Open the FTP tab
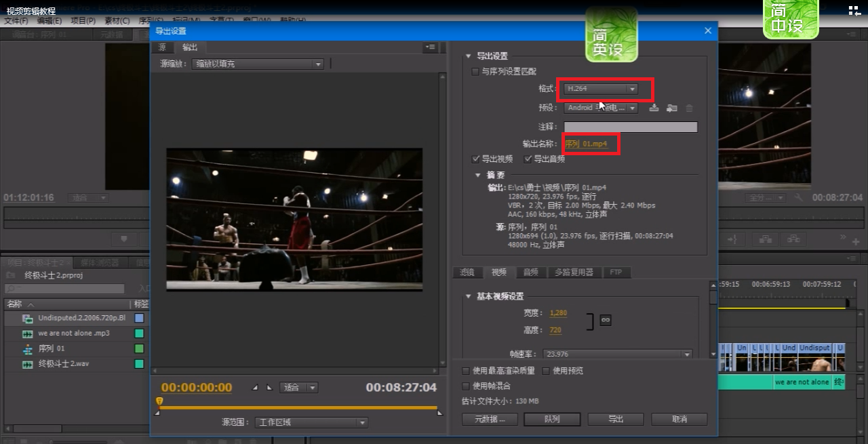This screenshot has height=444, width=868. (616, 273)
